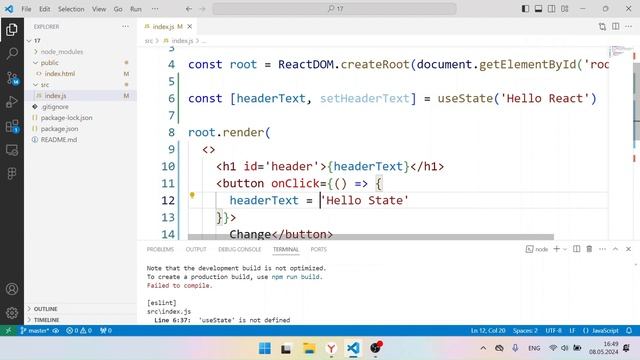Close the terminal panel

629,249
